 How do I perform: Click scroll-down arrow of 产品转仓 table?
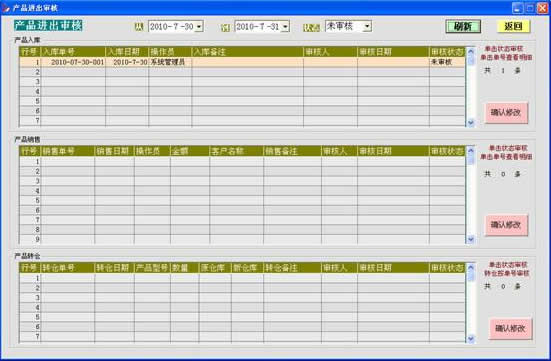(x=471, y=339)
